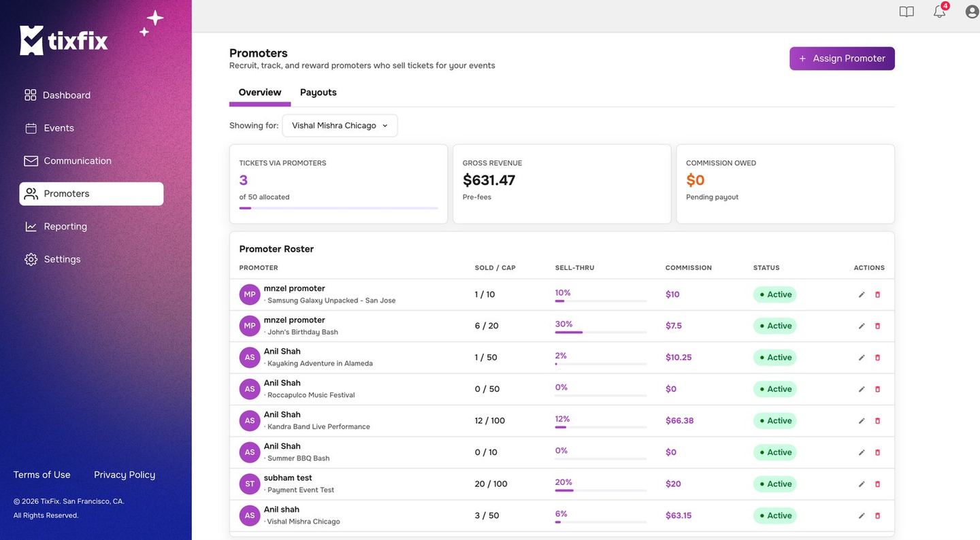Delete the Anil shah Vishal Mishra Chicago row
Image resolution: width=980 pixels, height=540 pixels.
[x=877, y=516]
